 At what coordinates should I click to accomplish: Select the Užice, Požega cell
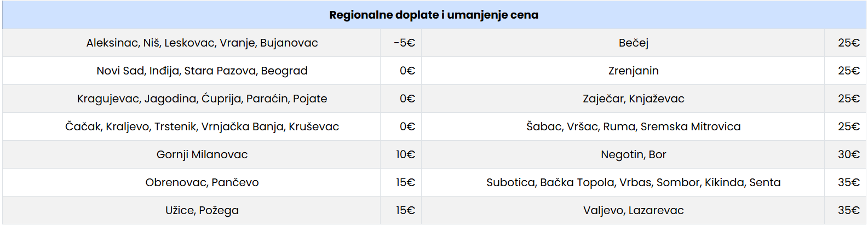click(202, 210)
